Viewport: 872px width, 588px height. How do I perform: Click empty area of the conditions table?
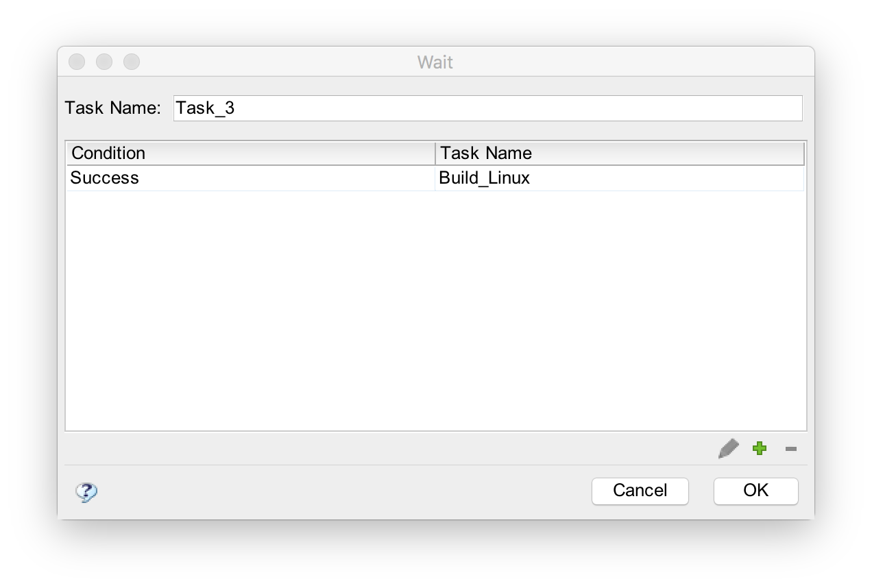(x=435, y=308)
